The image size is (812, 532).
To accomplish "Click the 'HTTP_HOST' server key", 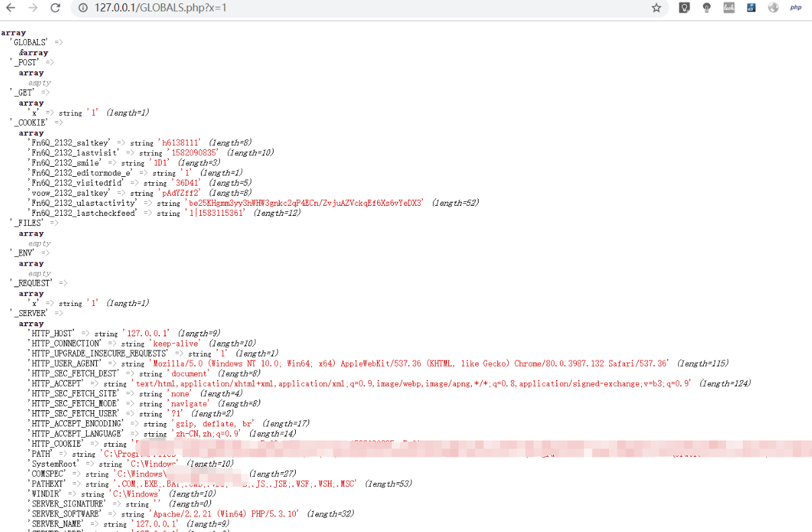I will (x=52, y=334).
